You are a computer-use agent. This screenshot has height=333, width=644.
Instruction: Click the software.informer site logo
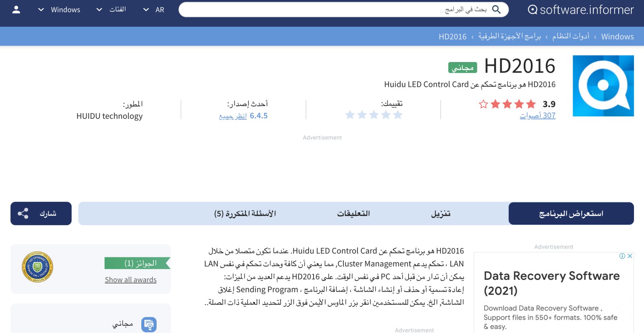580,10
